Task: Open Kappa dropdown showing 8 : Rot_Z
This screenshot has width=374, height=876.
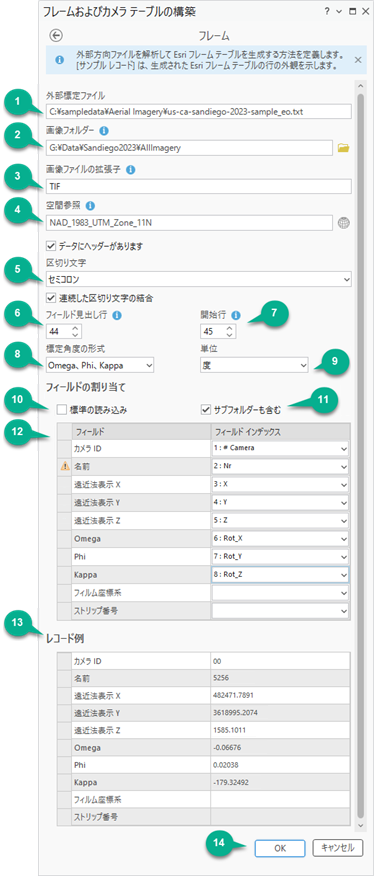Action: tap(280, 574)
